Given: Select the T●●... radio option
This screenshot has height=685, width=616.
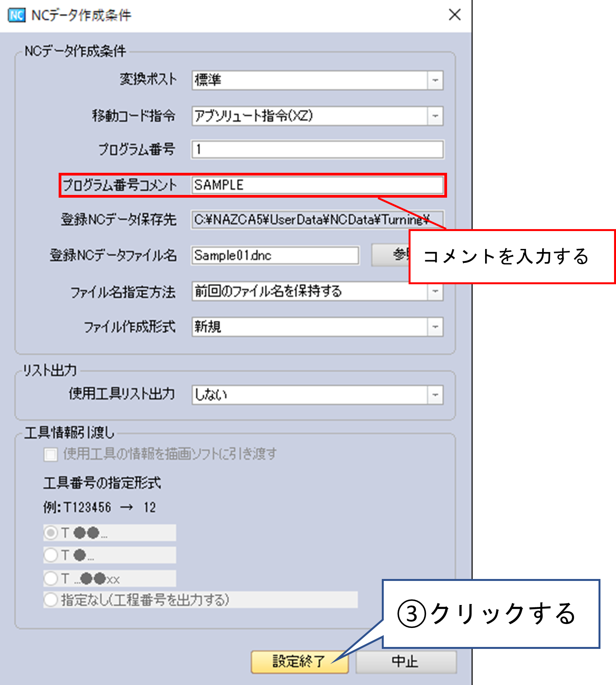Looking at the screenshot, I should 51,533.
